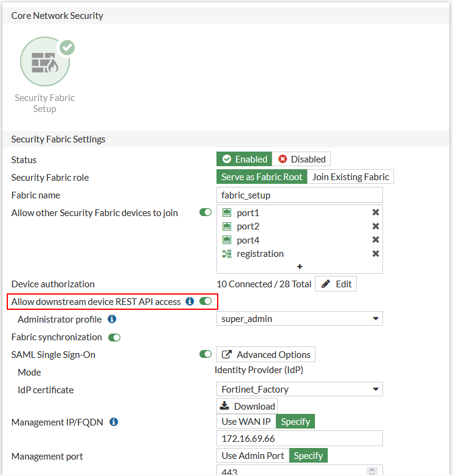
Task: Show Administrator profile info tooltip
Action: point(112,319)
